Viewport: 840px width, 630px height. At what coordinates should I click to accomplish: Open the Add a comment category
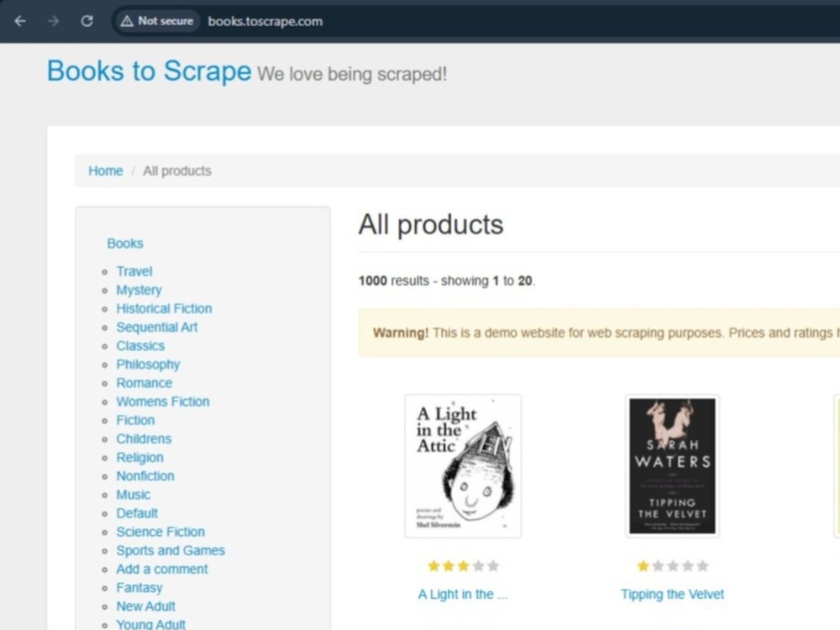(162, 569)
